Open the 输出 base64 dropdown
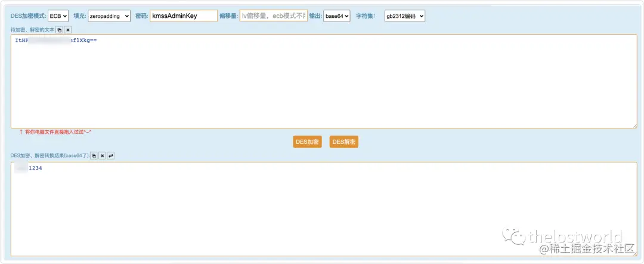This screenshot has width=644, height=264. click(337, 16)
